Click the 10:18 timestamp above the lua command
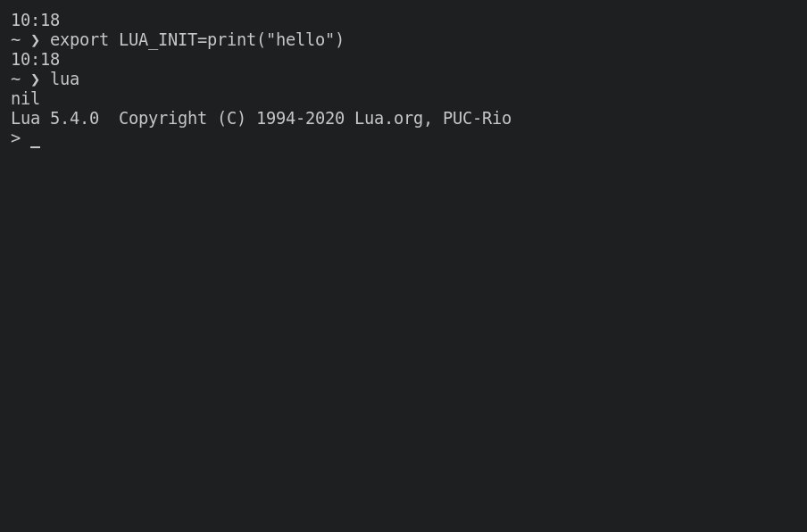 (35, 60)
